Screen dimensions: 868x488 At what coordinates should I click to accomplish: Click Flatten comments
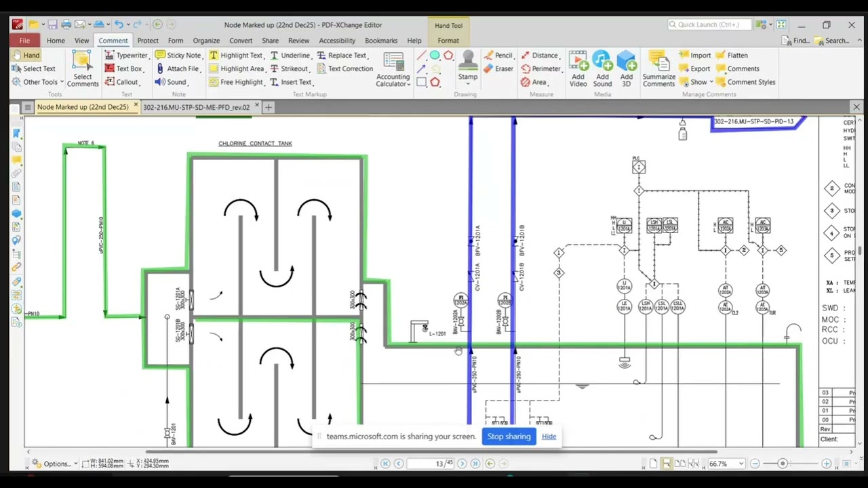731,56
